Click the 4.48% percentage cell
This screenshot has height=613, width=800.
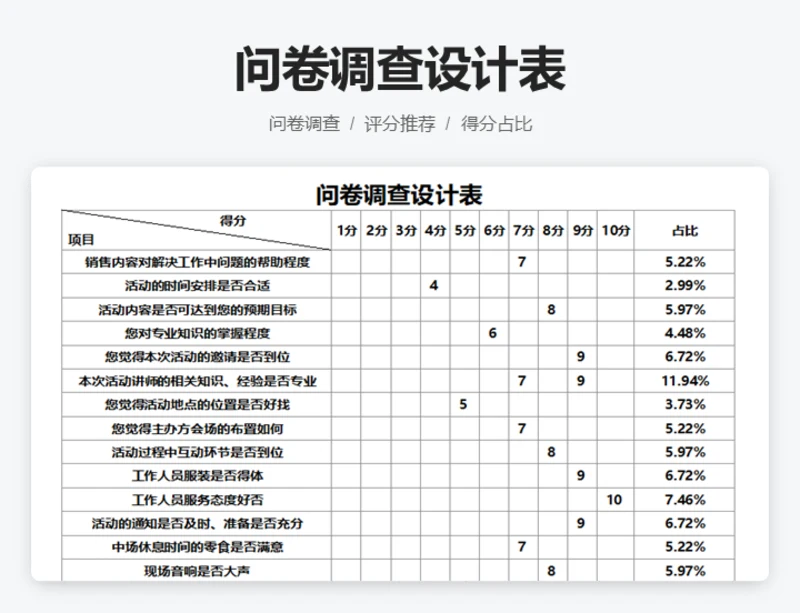click(x=685, y=333)
